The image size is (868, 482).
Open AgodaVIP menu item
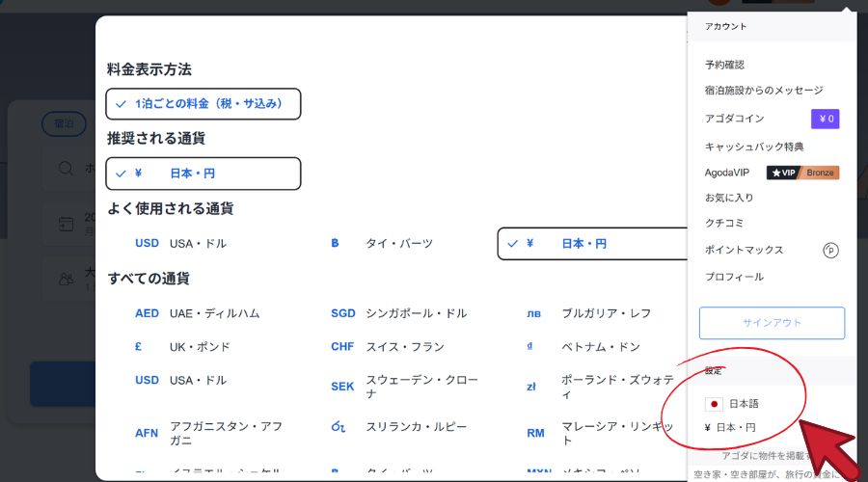(727, 173)
